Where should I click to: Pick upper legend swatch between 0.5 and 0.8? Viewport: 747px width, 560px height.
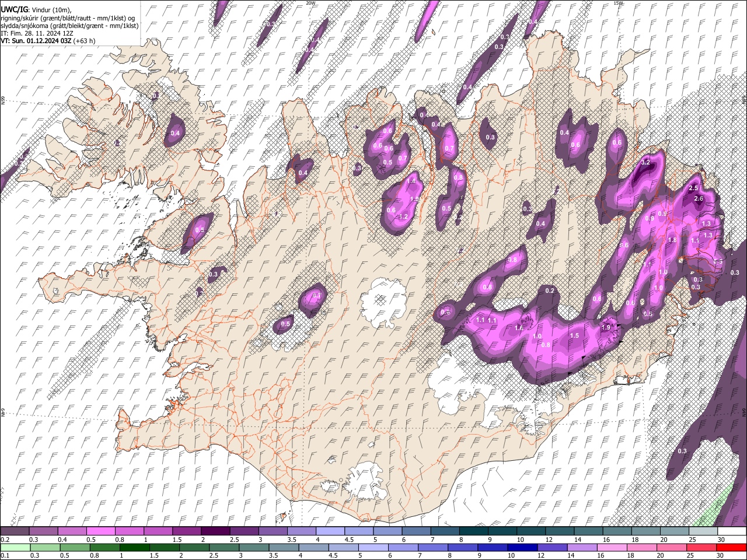pos(100,531)
